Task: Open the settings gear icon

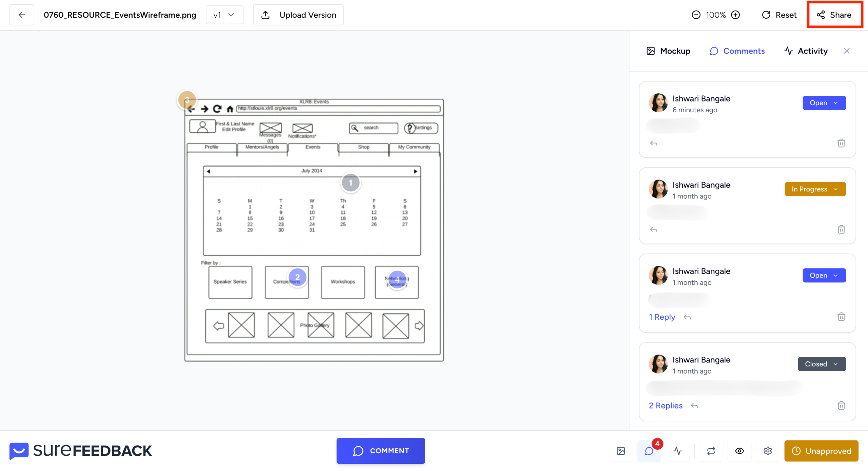Action: click(768, 451)
